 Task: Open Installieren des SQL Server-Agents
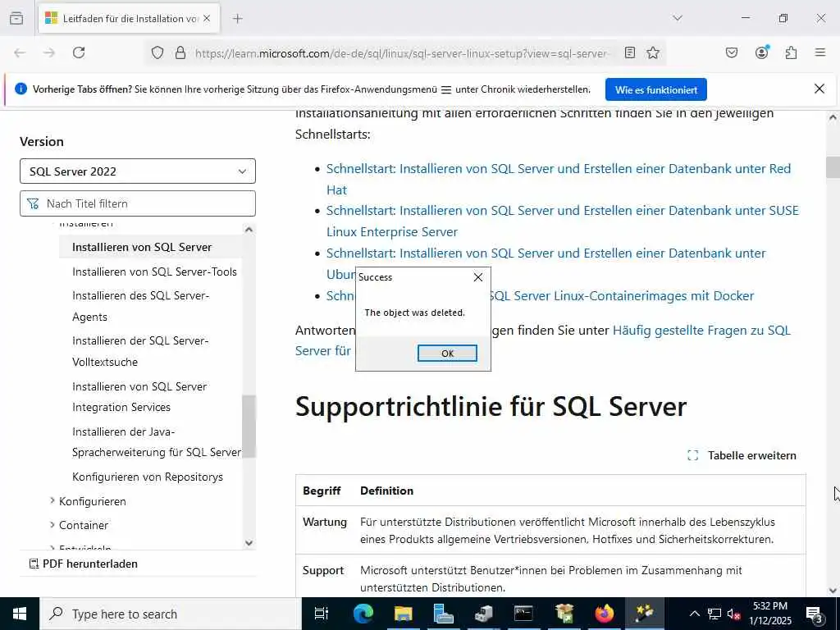(140, 306)
